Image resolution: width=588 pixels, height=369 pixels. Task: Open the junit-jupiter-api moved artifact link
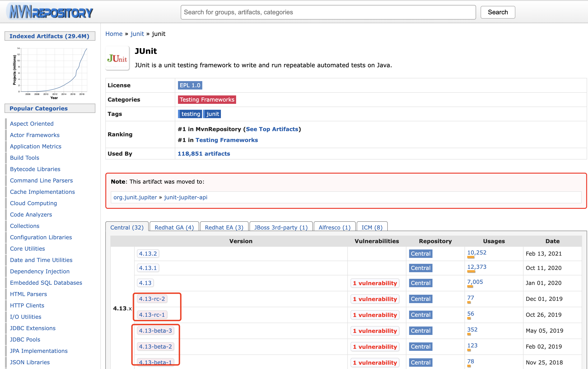(185, 197)
